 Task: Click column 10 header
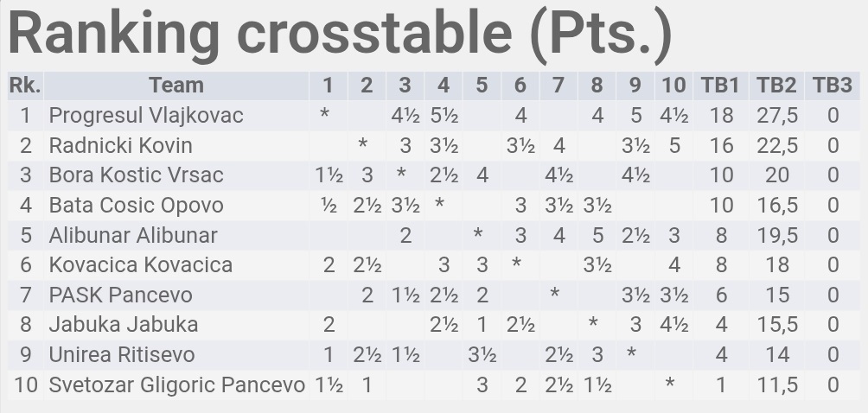(673, 86)
